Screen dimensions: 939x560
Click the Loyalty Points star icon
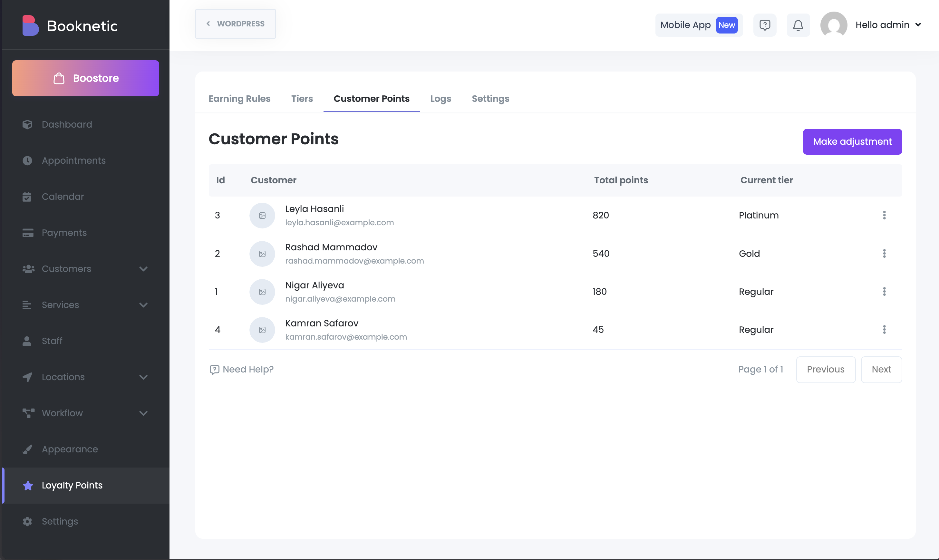pyautogui.click(x=27, y=485)
